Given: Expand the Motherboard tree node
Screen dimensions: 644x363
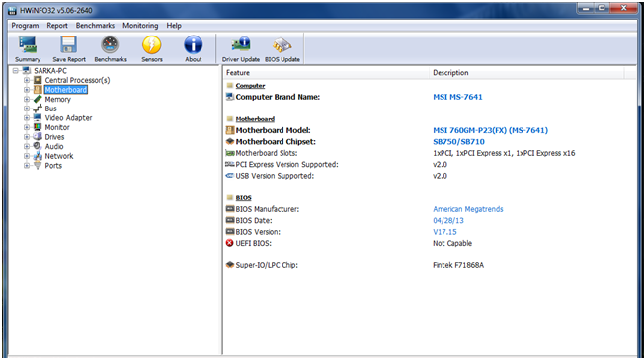Looking at the screenshot, I should [27, 90].
